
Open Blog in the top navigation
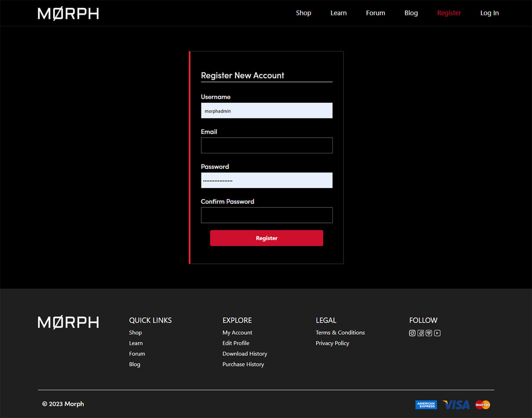(x=411, y=13)
